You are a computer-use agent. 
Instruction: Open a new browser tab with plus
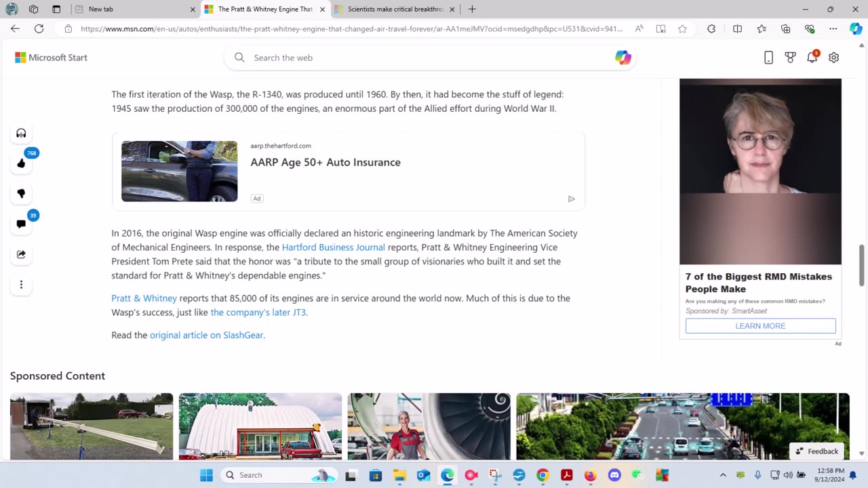(472, 9)
